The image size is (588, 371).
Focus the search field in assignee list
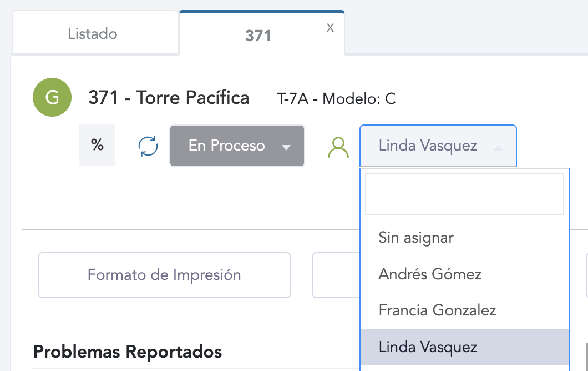(464, 194)
